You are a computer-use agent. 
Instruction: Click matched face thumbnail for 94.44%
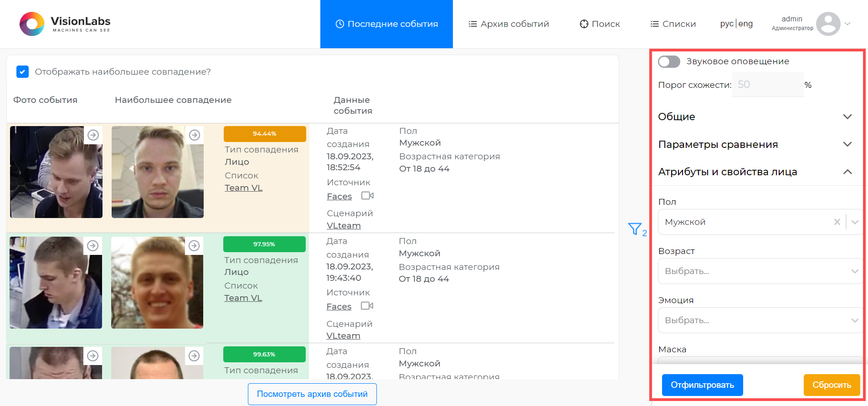click(158, 172)
